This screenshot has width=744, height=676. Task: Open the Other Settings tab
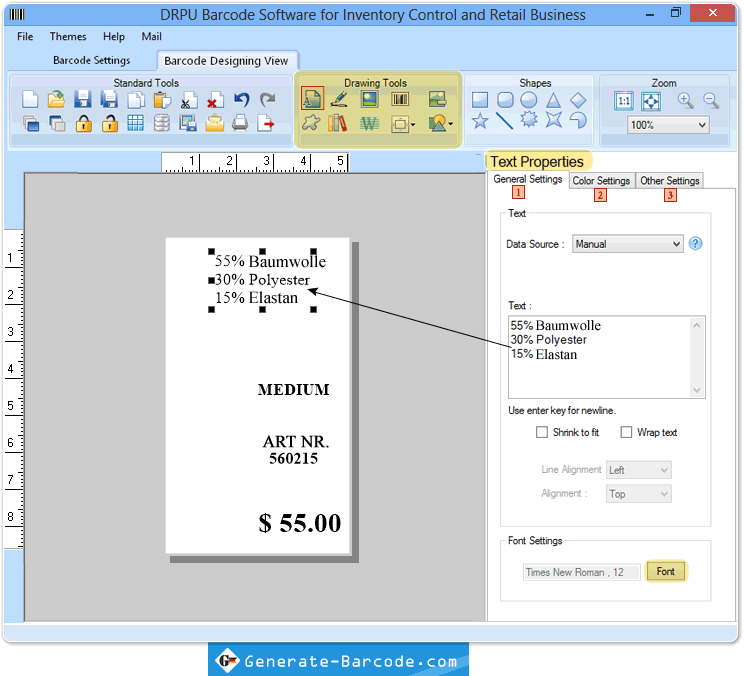coord(670,181)
